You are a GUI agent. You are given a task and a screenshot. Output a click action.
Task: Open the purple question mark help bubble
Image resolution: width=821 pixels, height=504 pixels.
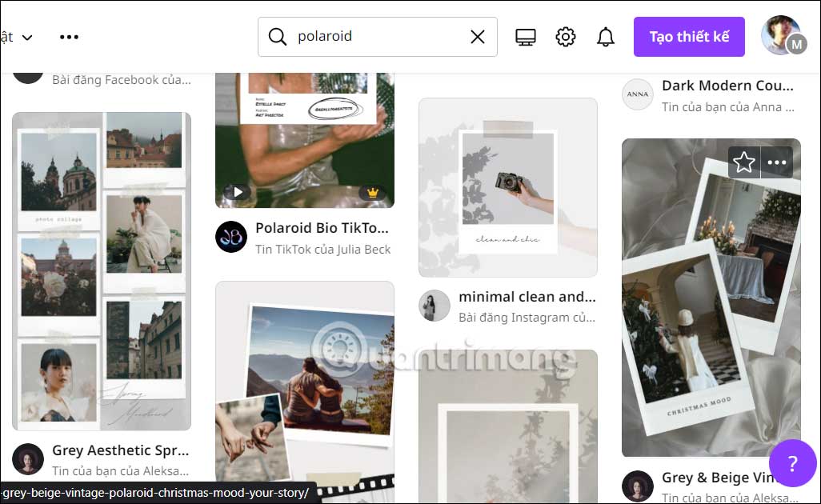(792, 464)
